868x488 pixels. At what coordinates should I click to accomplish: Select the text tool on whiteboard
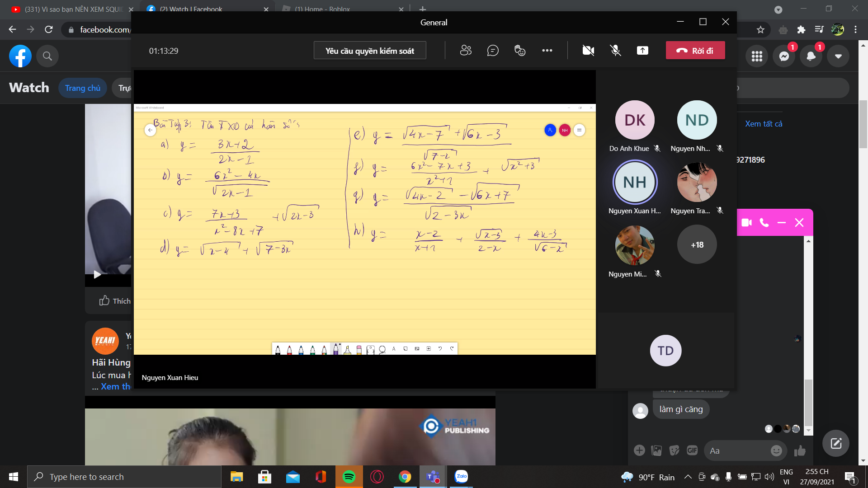click(394, 349)
